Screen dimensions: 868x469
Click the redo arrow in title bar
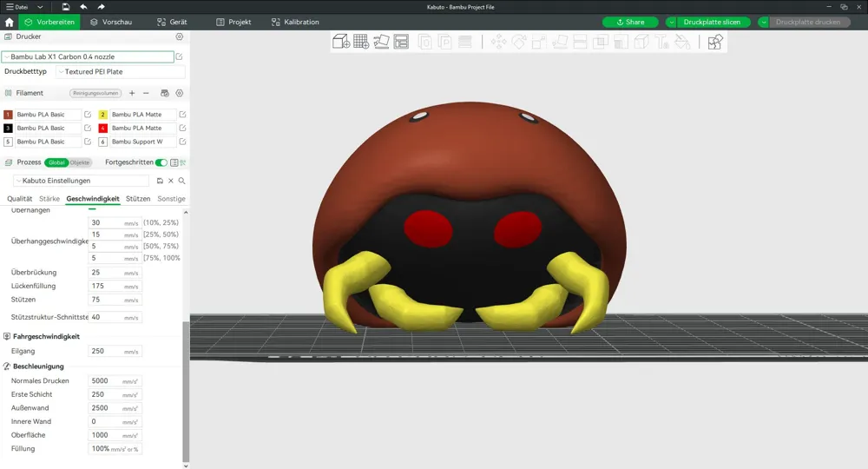coord(101,7)
